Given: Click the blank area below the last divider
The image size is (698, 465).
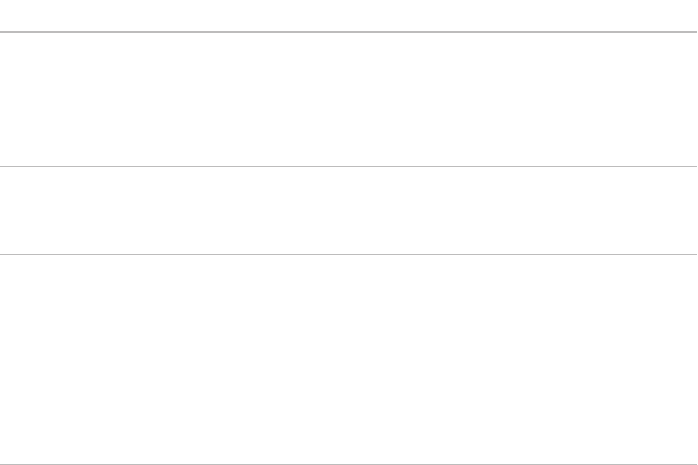Looking at the screenshot, I should pos(349,464).
